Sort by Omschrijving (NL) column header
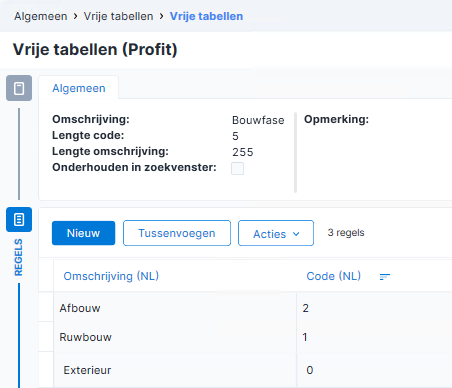Image resolution: width=452 pixels, height=388 pixels. tap(111, 276)
